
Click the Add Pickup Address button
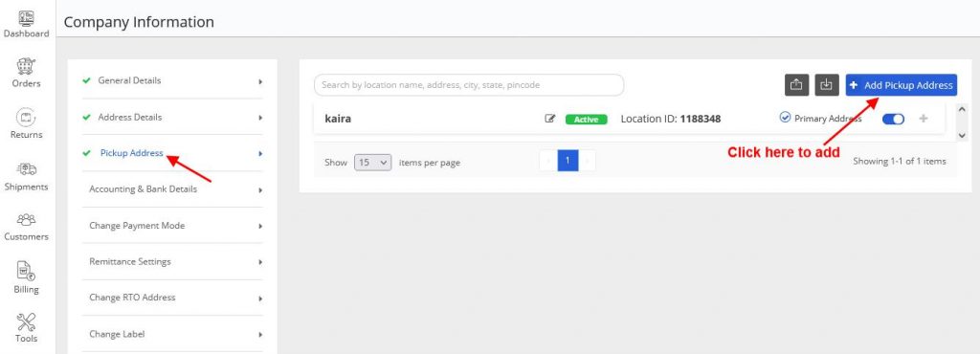pyautogui.click(x=902, y=85)
